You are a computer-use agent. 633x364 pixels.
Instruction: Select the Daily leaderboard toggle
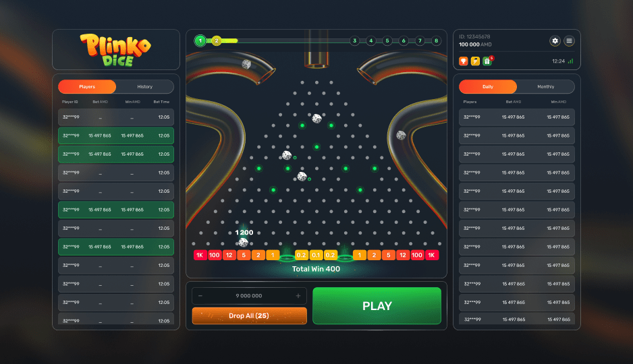488,87
